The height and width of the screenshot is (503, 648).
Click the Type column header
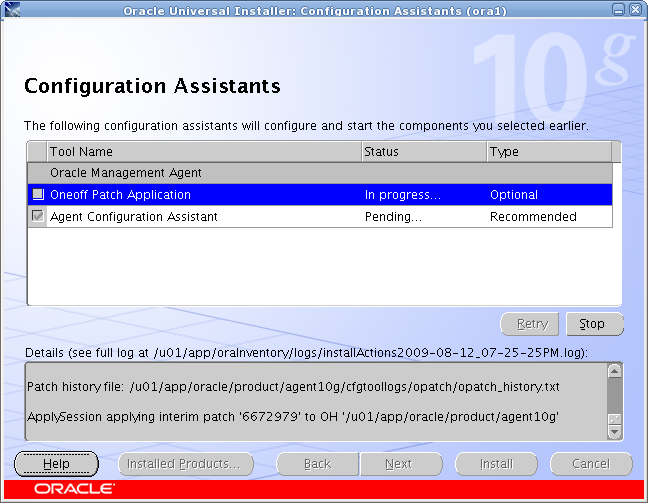[x=549, y=152]
